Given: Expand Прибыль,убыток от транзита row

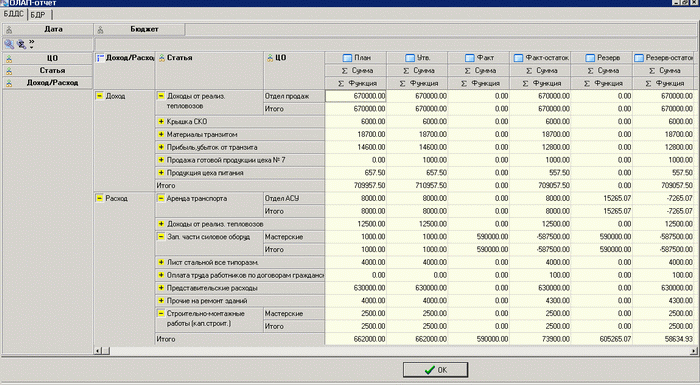Looking at the screenshot, I should click(161, 147).
